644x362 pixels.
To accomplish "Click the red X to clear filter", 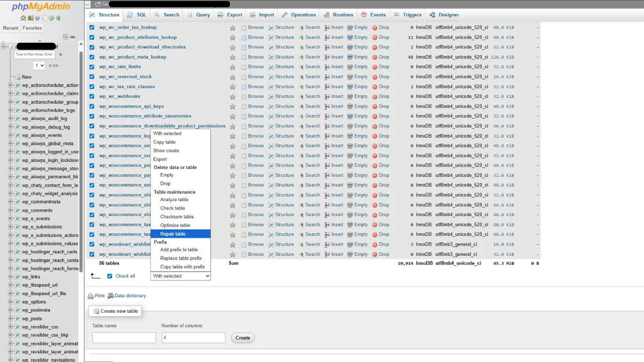I will point(60,54).
